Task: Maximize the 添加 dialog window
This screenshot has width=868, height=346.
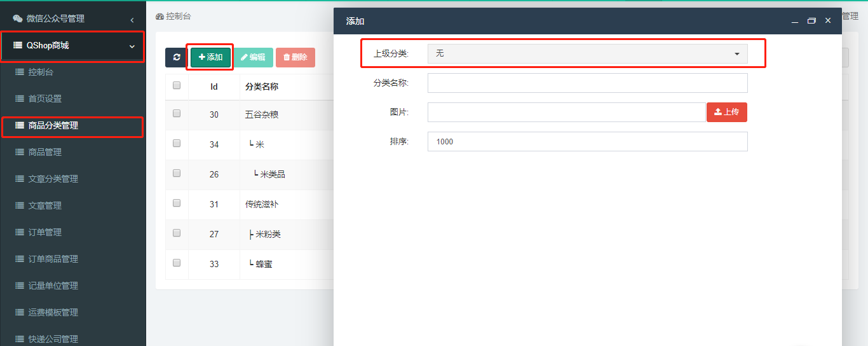Action: tap(811, 21)
